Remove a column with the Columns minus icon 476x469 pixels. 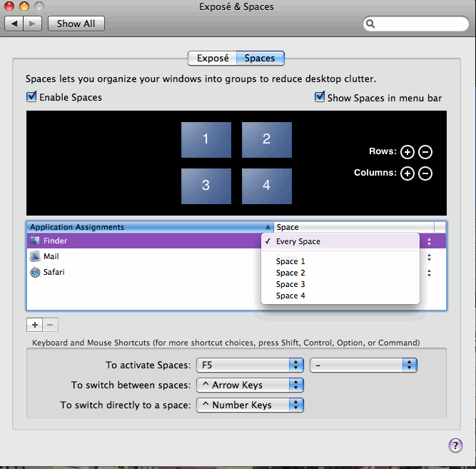point(425,173)
